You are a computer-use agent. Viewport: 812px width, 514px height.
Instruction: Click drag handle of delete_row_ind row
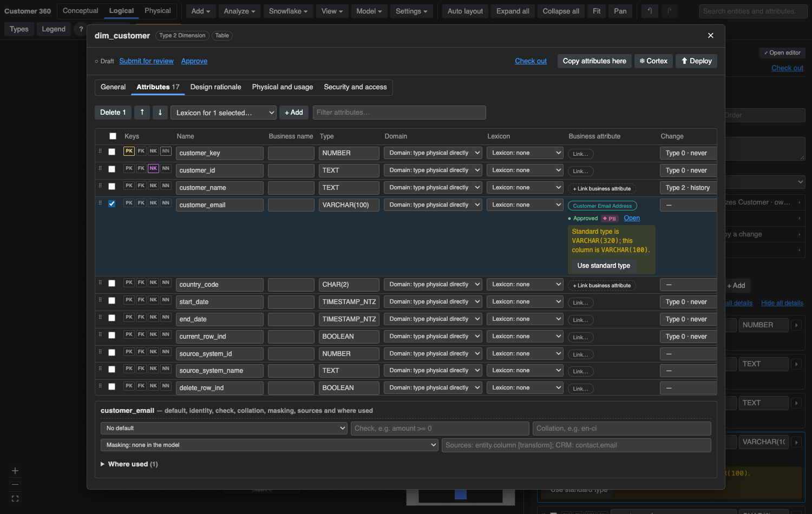(x=100, y=386)
